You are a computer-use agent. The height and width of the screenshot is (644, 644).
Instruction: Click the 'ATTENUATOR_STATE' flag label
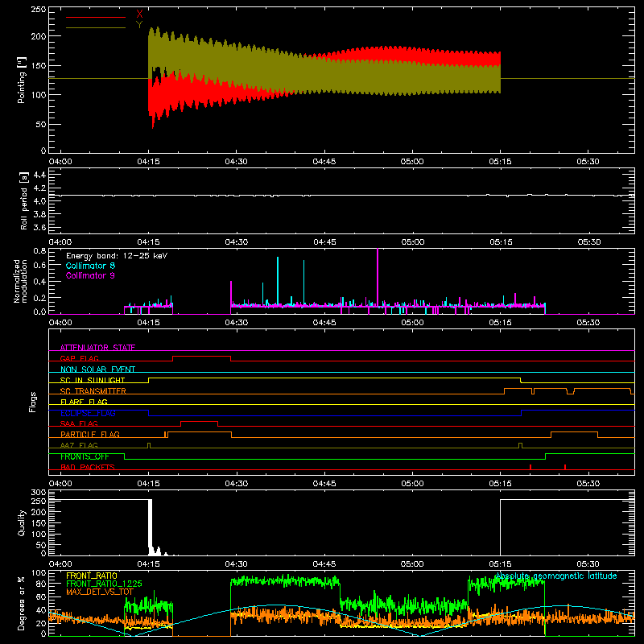tap(97, 348)
